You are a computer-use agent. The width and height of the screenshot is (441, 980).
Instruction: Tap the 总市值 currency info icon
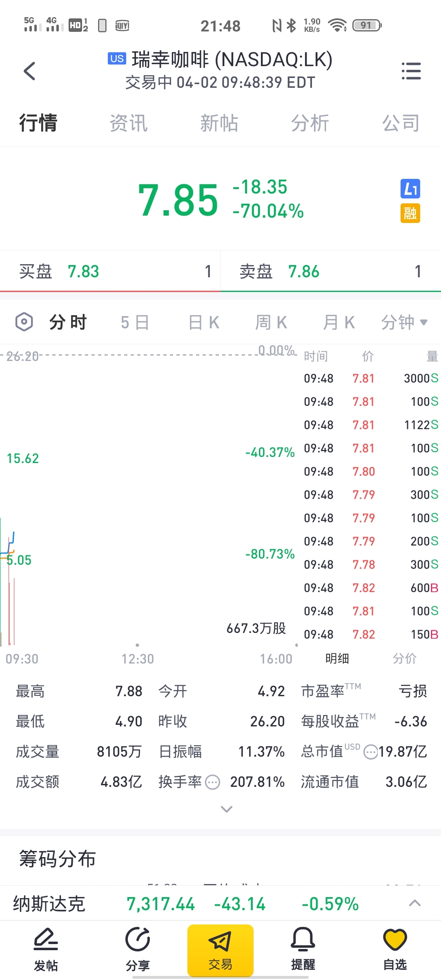[370, 752]
